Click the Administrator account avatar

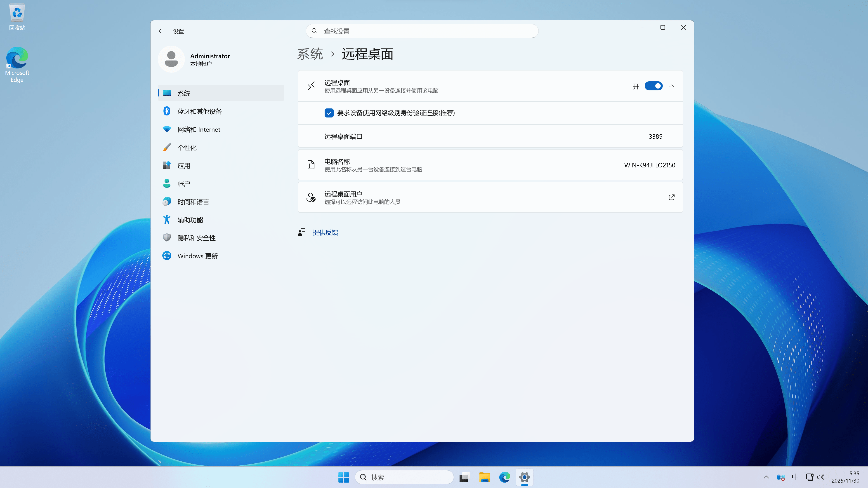click(171, 59)
